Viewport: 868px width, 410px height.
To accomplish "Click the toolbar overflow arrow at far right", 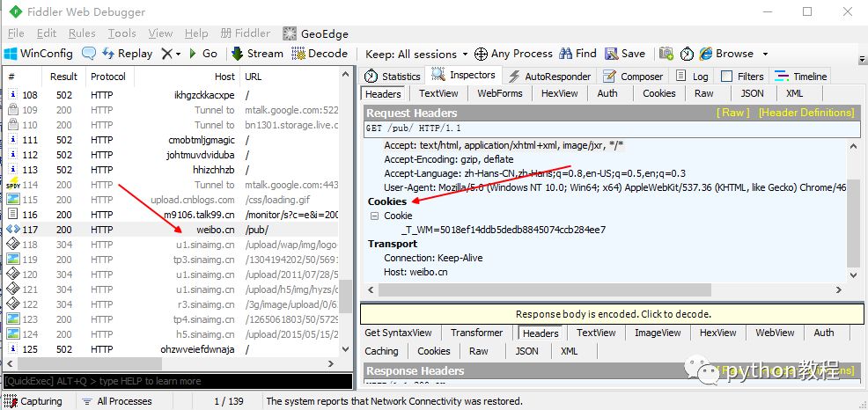I will (862, 59).
